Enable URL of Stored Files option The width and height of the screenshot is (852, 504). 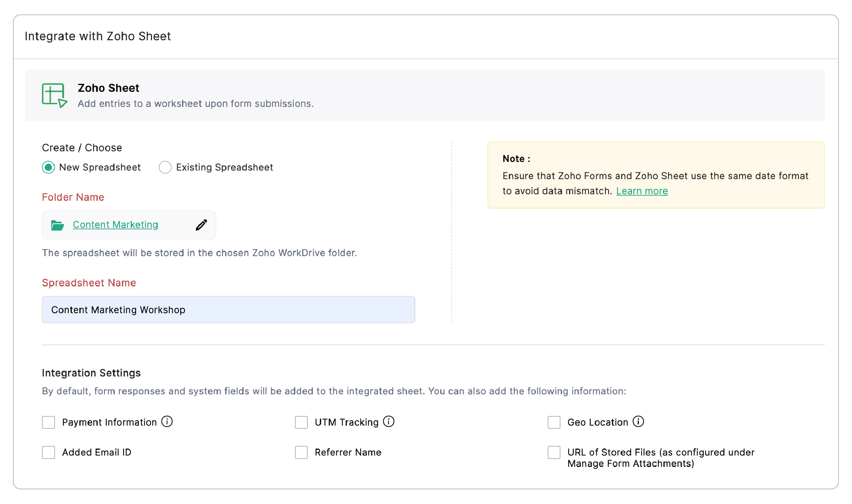554,452
